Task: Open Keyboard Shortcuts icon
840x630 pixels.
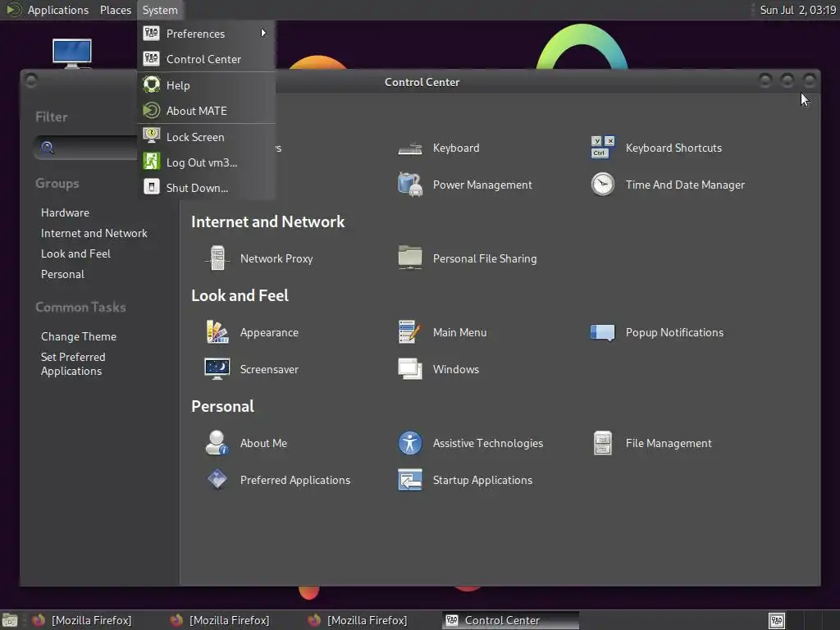Action: coord(603,148)
